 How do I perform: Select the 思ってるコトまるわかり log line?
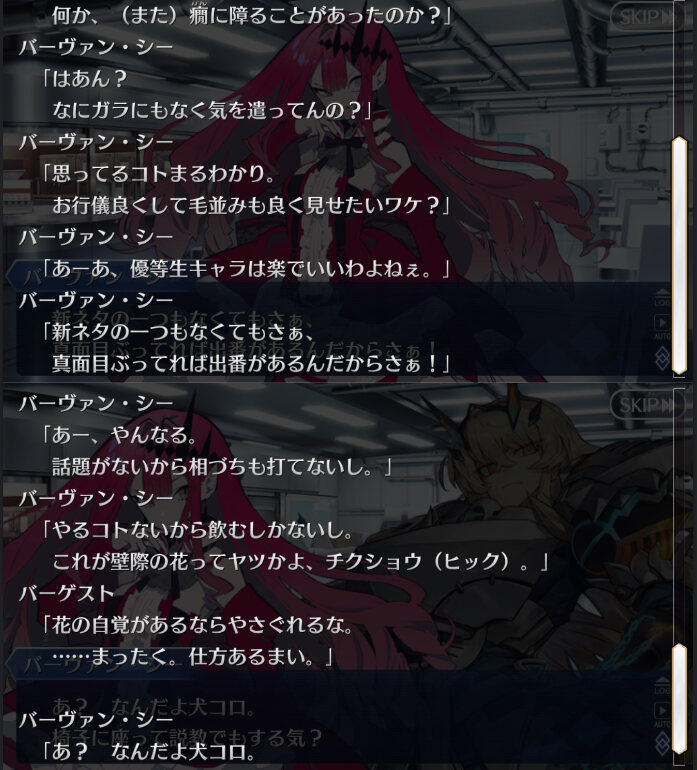click(158, 173)
